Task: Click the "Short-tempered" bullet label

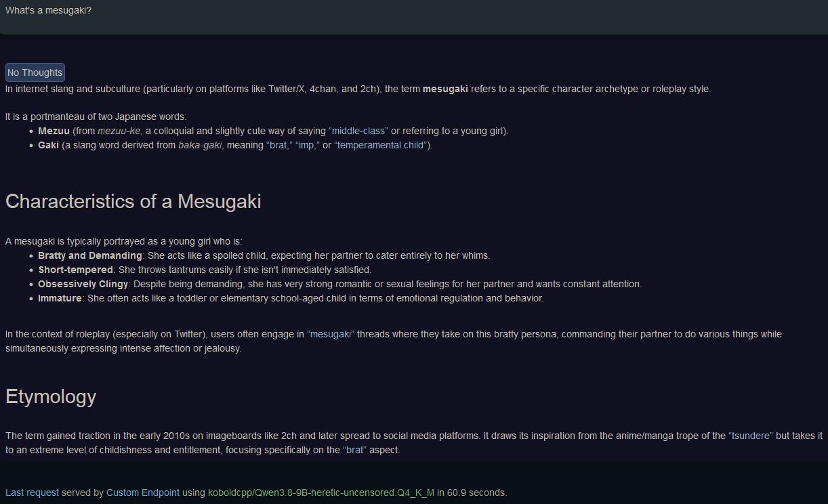Action: coord(75,270)
